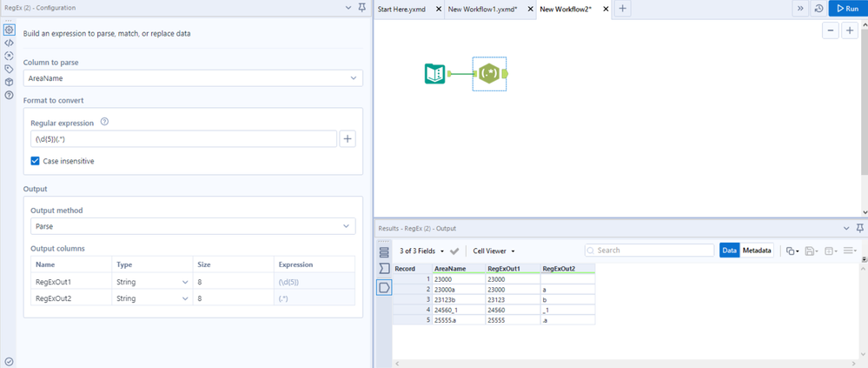Show the sigma summary icon in Results
This screenshot has height=368, width=868.
pyautogui.click(x=384, y=270)
